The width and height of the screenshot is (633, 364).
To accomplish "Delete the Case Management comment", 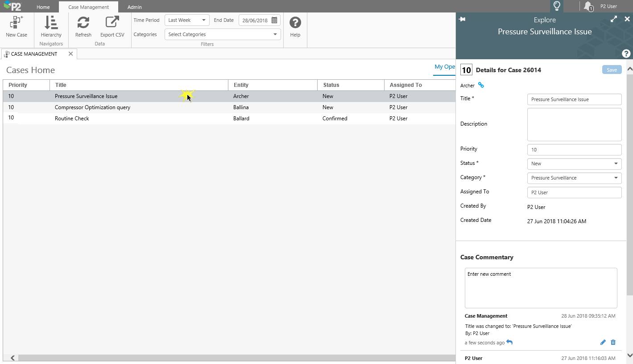I will (x=613, y=342).
